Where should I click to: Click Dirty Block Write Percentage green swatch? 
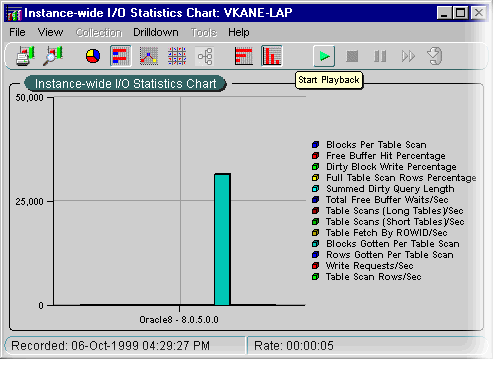315,167
